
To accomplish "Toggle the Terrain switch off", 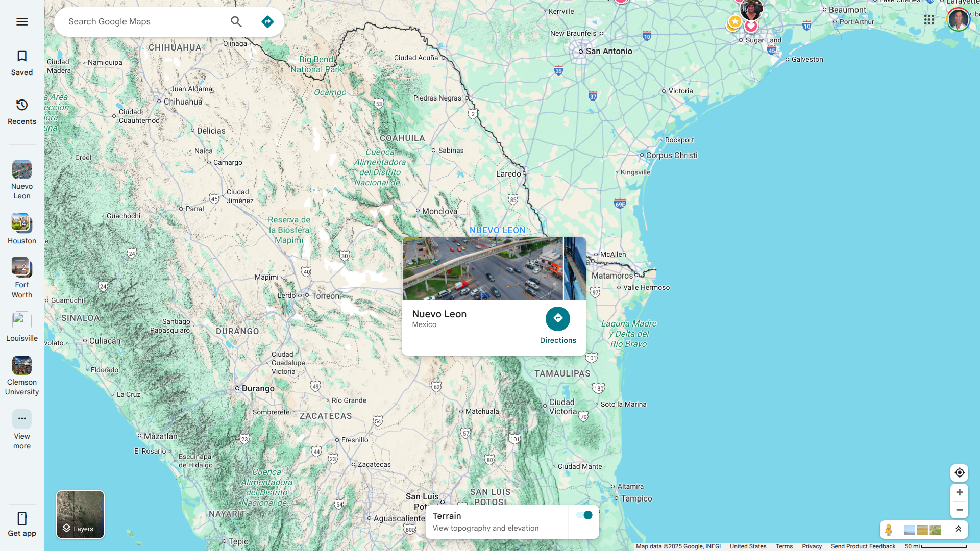I will click(x=584, y=515).
